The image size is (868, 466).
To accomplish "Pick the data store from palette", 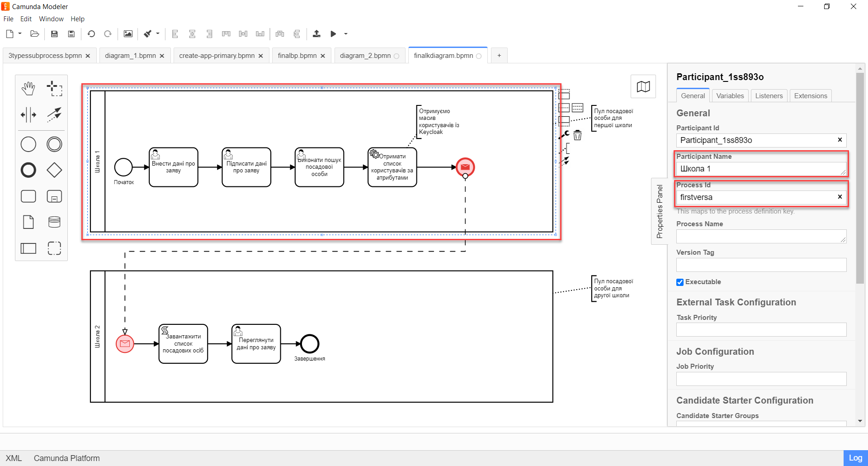I will tap(54, 222).
